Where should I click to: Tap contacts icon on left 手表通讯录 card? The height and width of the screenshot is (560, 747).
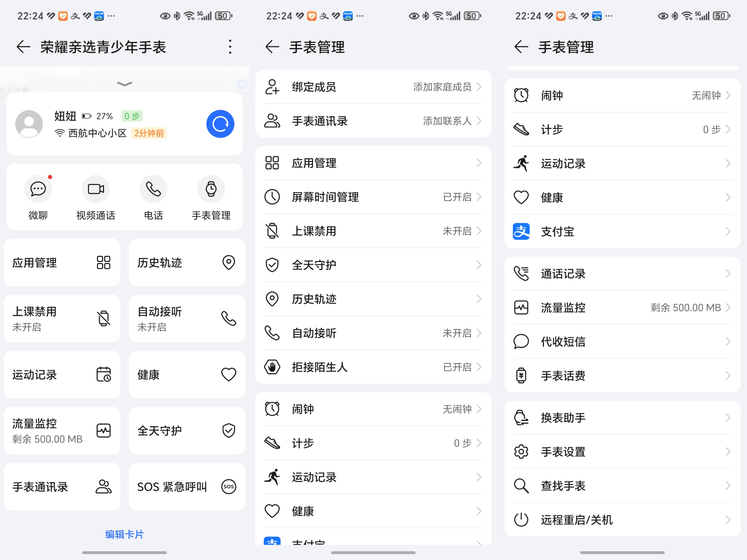(104, 487)
